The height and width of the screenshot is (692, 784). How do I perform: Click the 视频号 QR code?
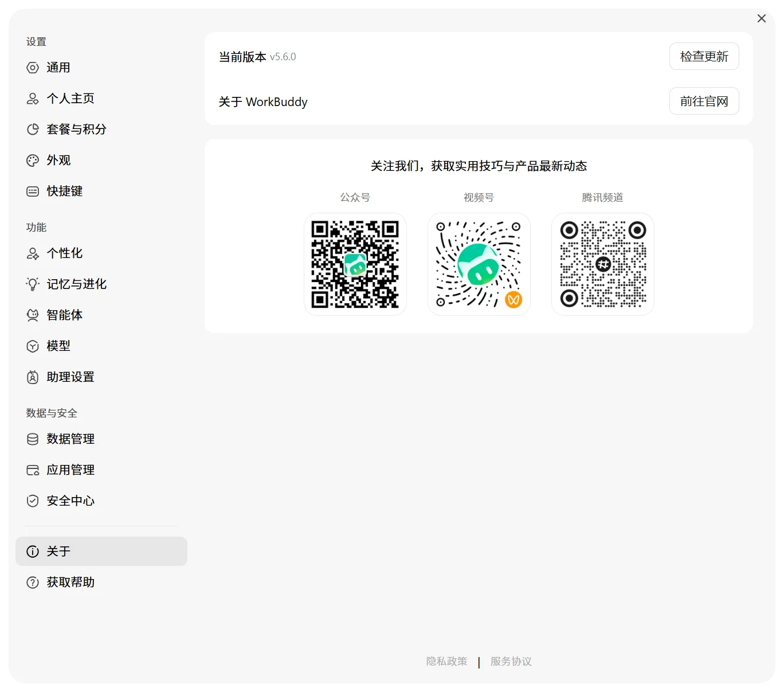tap(479, 264)
